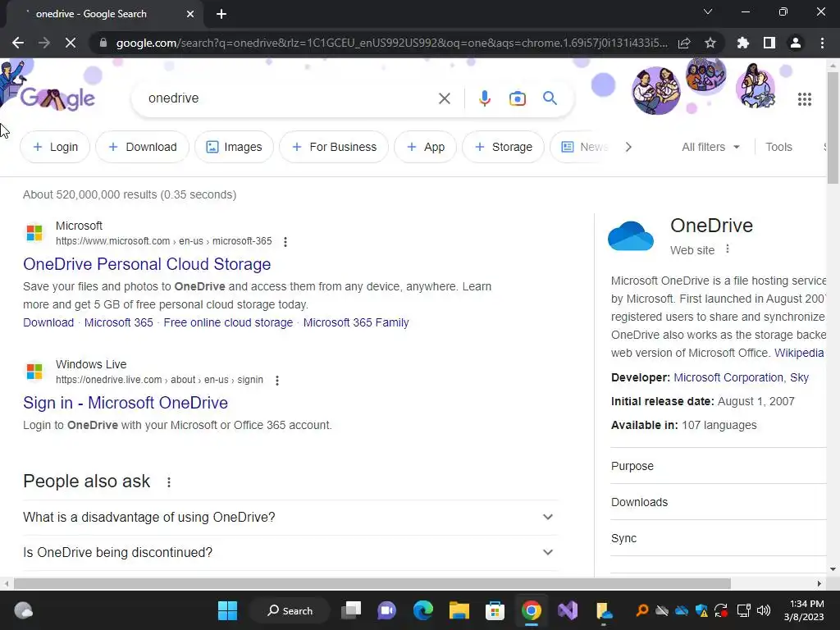The height and width of the screenshot is (630, 840).
Task: Open OneDrive tray icon
Action: click(682, 610)
